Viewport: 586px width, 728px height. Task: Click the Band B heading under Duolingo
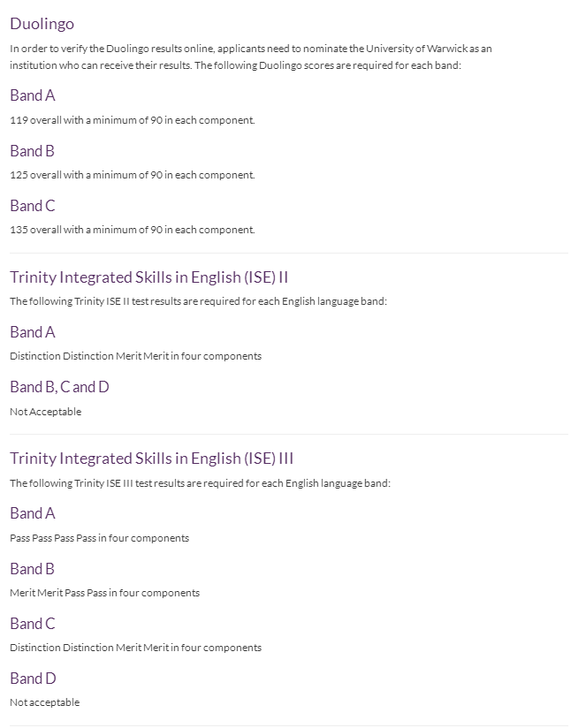click(x=32, y=151)
